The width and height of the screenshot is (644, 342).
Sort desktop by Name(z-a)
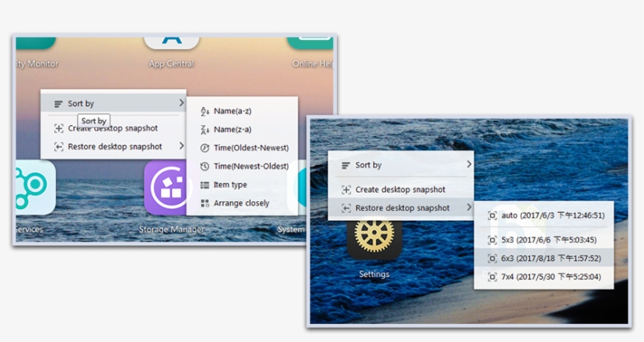pos(243,130)
